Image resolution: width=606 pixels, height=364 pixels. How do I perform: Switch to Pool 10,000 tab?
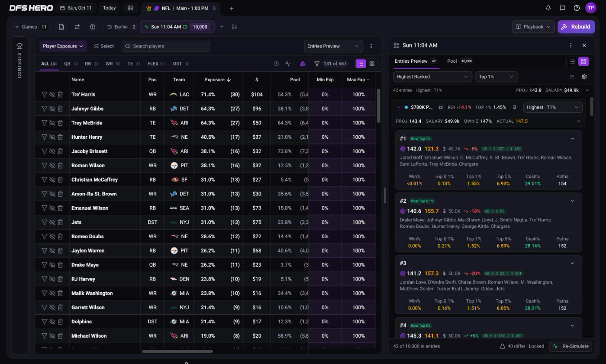coord(460,61)
